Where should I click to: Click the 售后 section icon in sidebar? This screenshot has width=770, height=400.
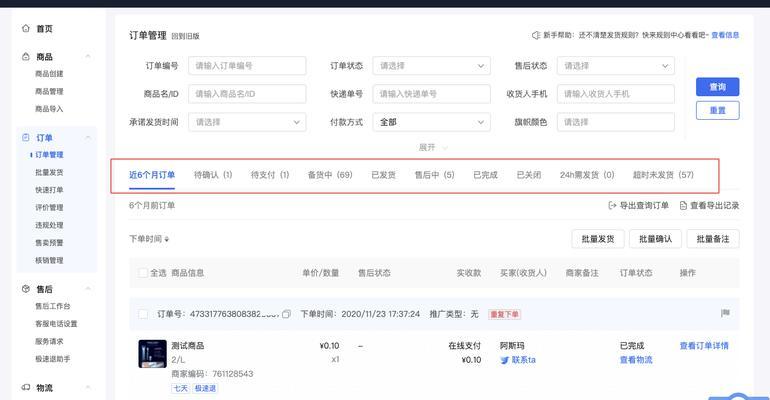point(26,289)
